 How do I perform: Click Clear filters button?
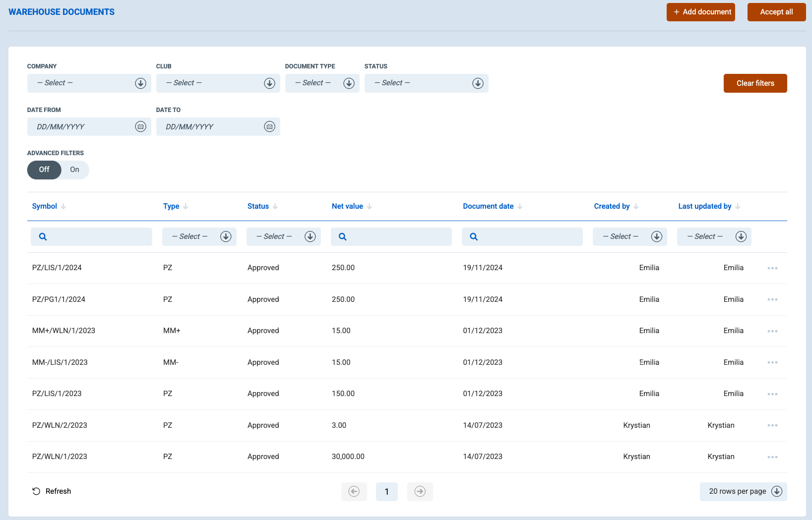tap(755, 83)
